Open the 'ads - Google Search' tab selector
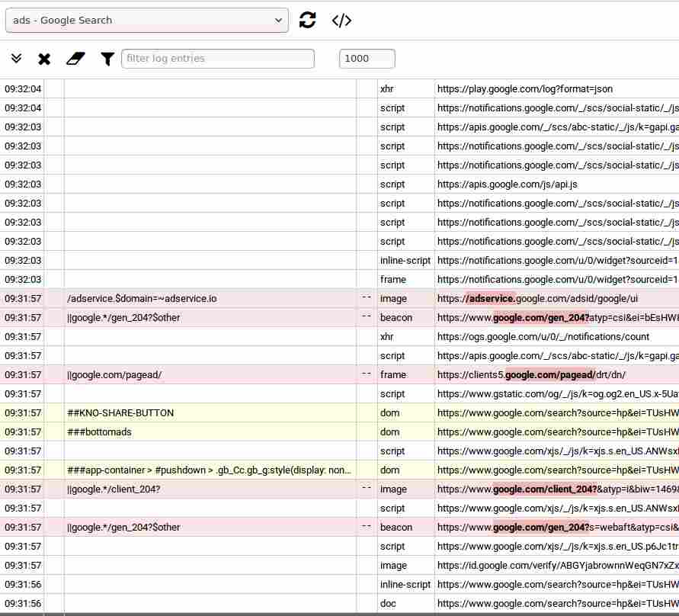 tap(147, 21)
